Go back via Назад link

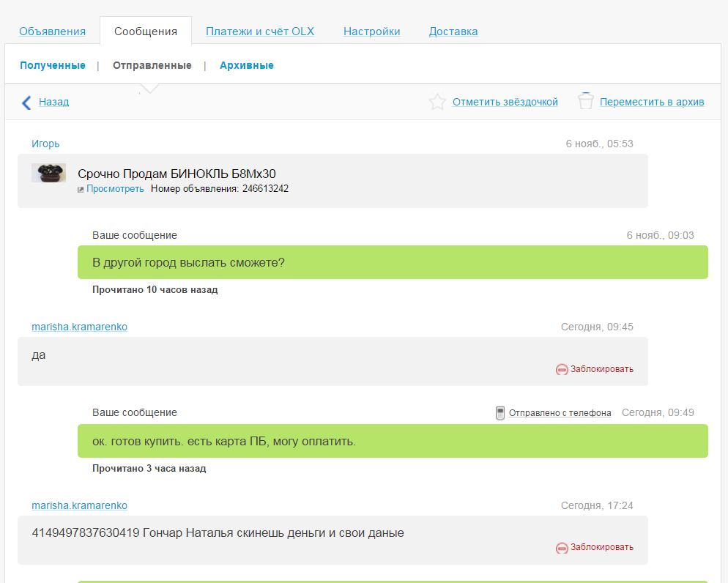click(54, 102)
